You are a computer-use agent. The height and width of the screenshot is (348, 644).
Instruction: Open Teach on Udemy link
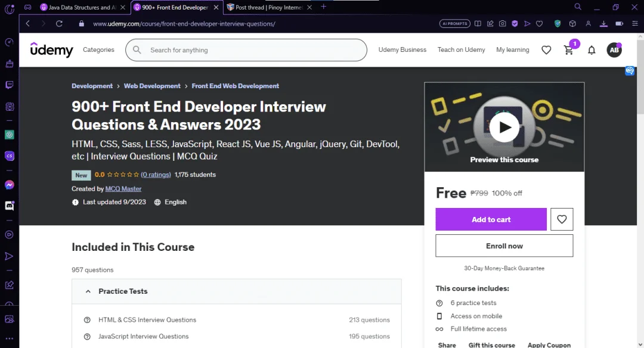pyautogui.click(x=461, y=49)
